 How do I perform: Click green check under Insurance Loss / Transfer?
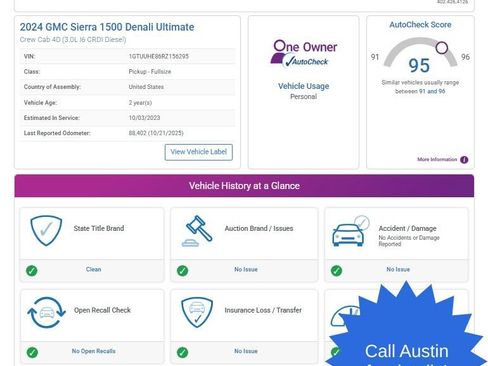182,352
